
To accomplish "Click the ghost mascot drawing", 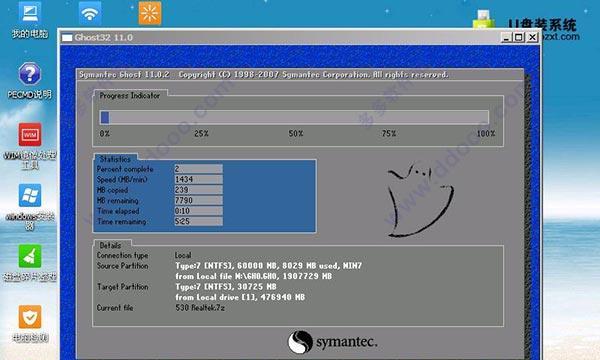I will [x=420, y=200].
